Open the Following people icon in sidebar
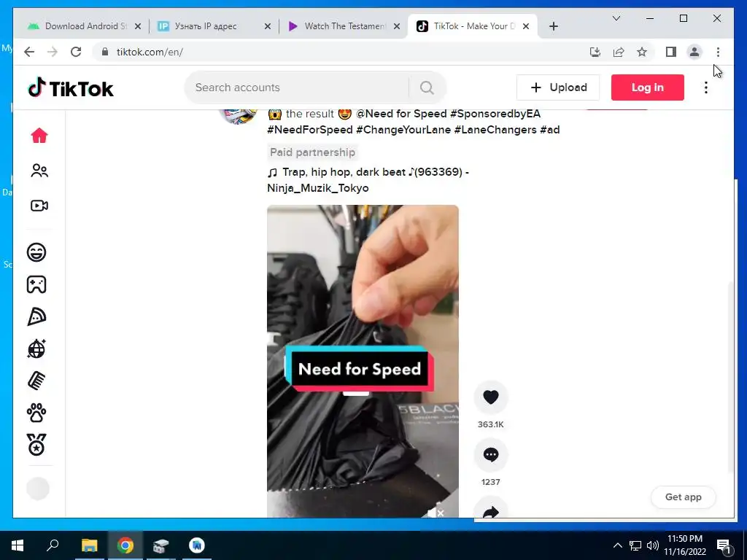This screenshot has width=747, height=560. (39, 171)
